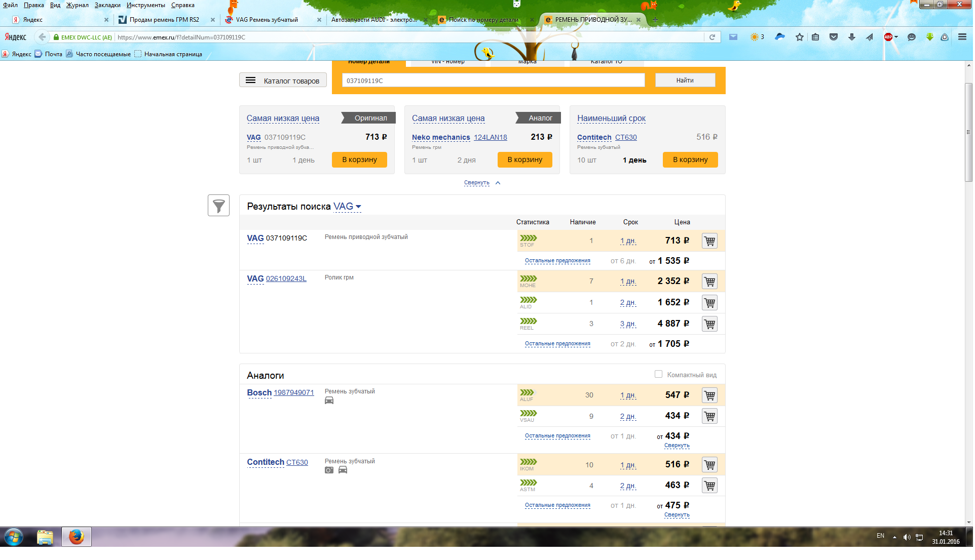Collapse Contitech offers with Свернуть

pyautogui.click(x=677, y=515)
